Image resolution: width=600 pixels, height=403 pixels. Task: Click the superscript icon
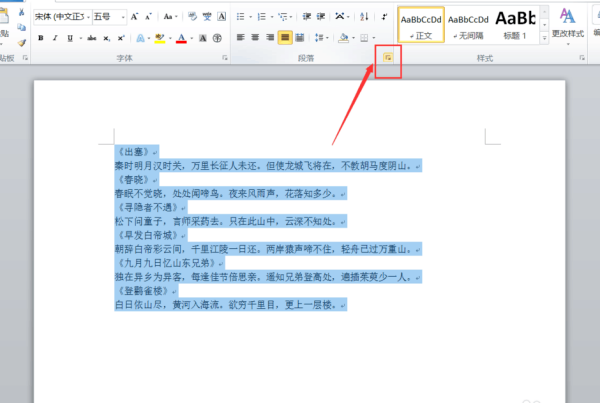(x=120, y=38)
